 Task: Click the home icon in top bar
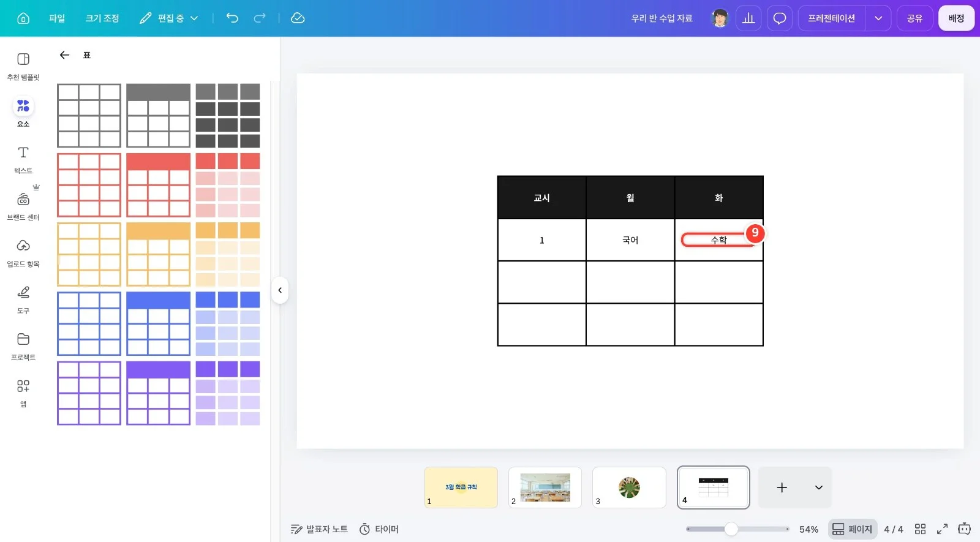pyautogui.click(x=23, y=18)
